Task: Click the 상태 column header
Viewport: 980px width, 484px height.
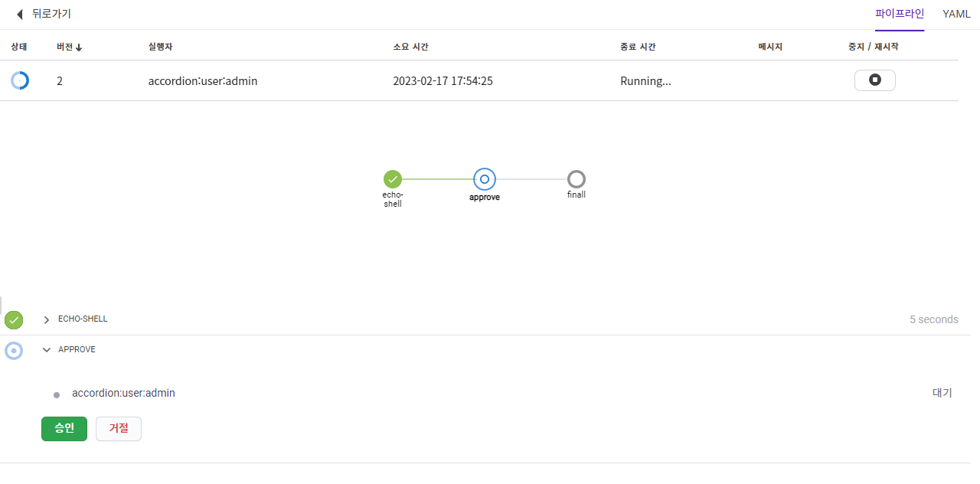Action: (19, 47)
